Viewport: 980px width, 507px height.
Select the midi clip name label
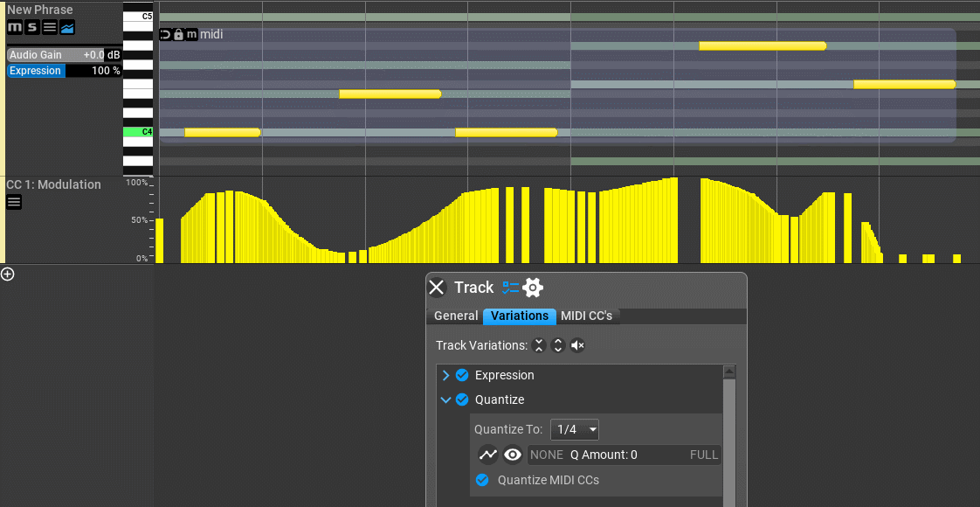(211, 34)
